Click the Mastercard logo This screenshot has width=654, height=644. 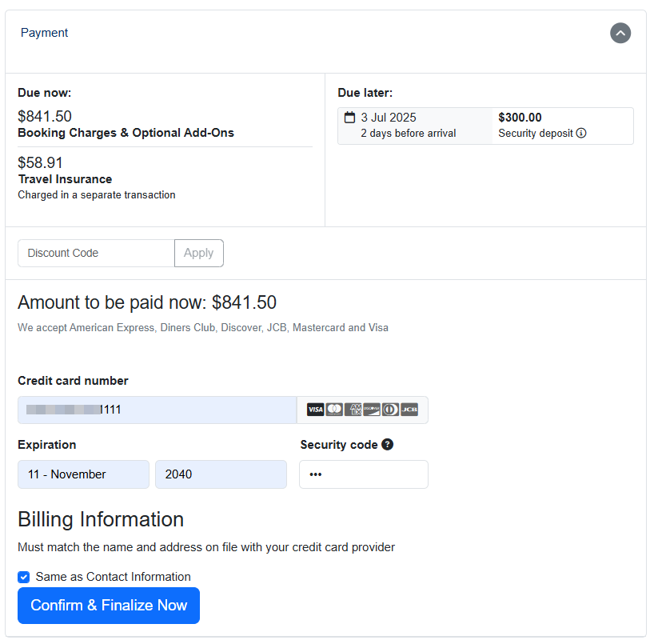(334, 410)
